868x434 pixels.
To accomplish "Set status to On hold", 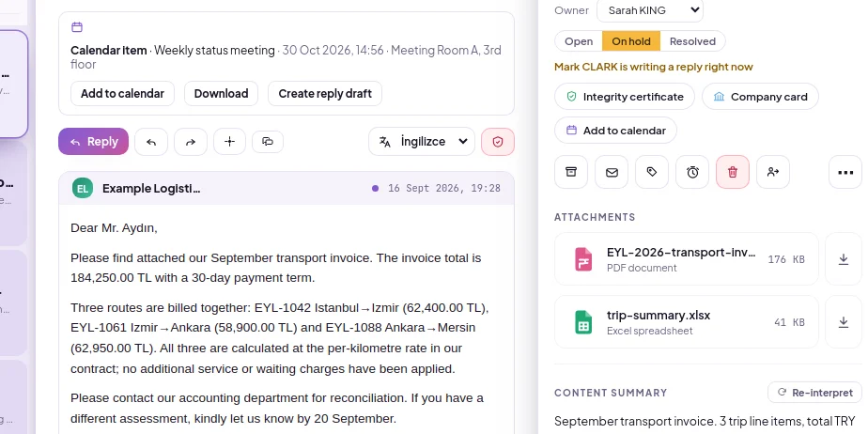I will (x=631, y=41).
